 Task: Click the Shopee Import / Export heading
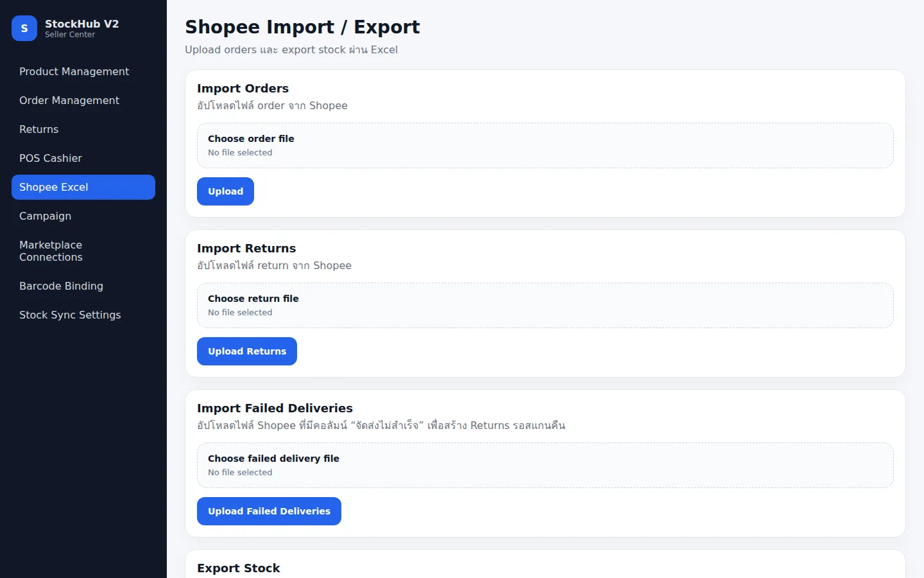pos(302,27)
